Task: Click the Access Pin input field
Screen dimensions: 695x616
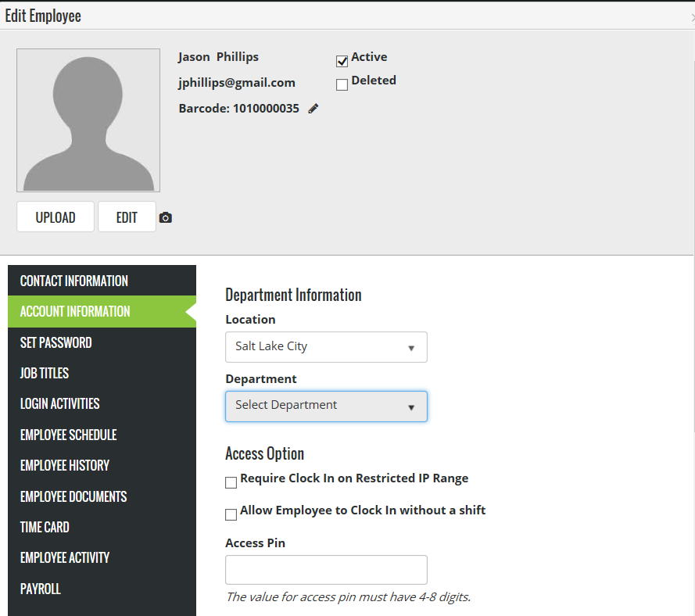Action: click(326, 570)
